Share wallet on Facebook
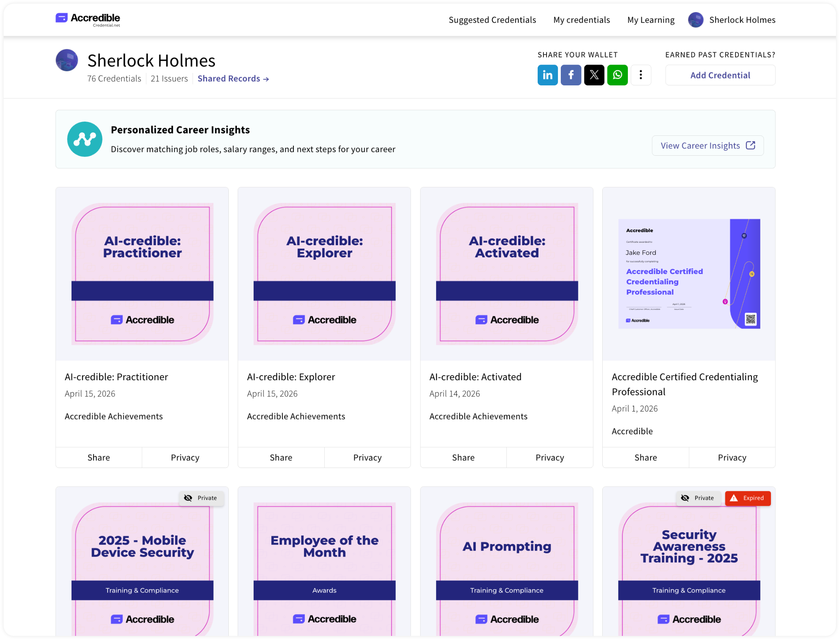Image resolution: width=840 pixels, height=640 pixels. (x=571, y=75)
